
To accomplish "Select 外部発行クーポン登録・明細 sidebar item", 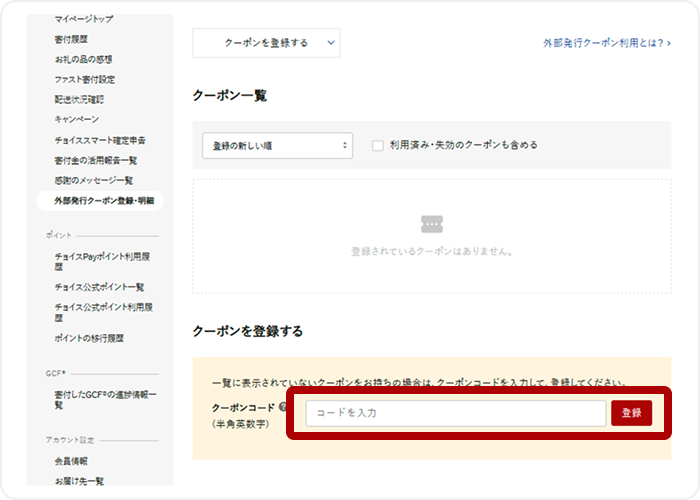I will click(x=100, y=201).
